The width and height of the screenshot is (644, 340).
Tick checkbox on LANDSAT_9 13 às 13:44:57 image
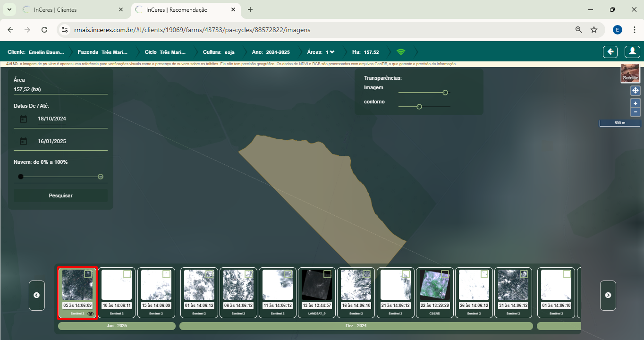point(327,274)
